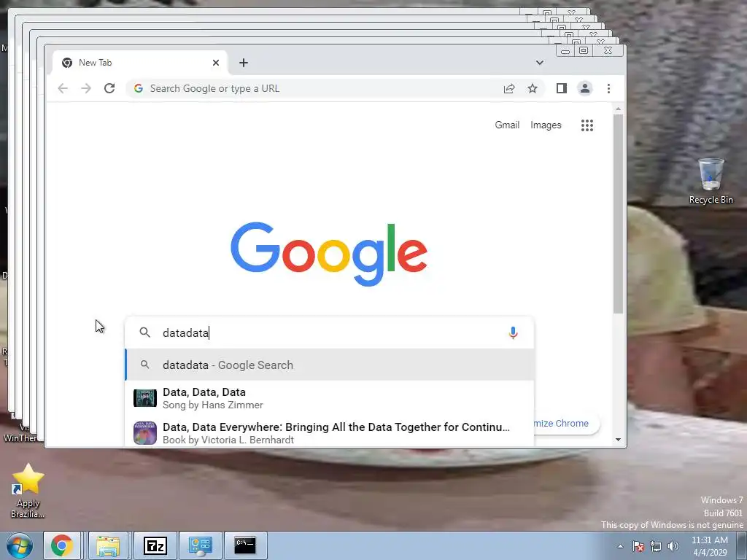This screenshot has height=560, width=747.
Task: Reload the page with the refresh icon
Action: coord(109,88)
